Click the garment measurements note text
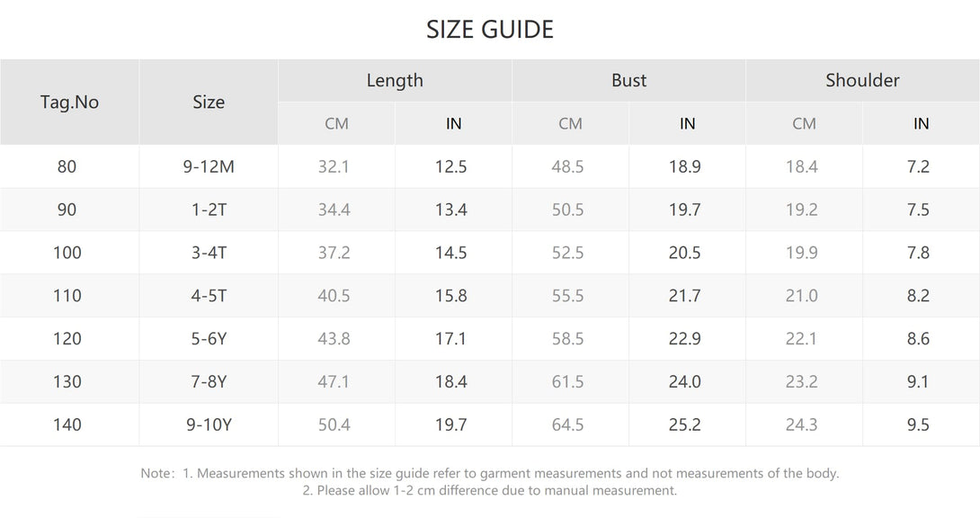The image size is (980, 518). point(489,473)
